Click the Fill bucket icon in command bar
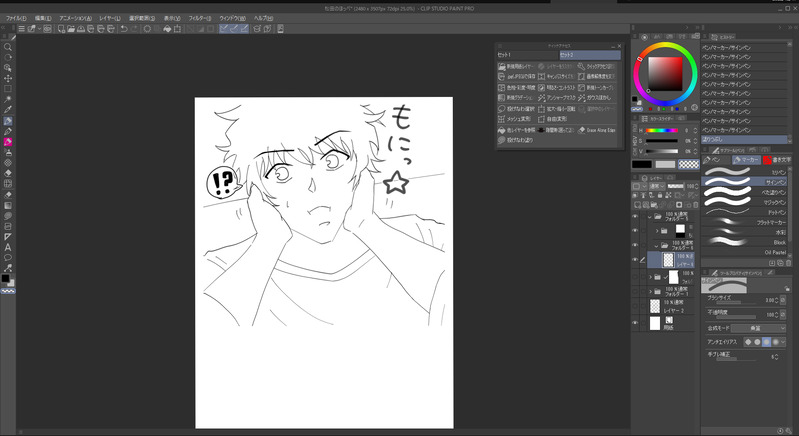The image size is (799, 436). tap(167, 29)
